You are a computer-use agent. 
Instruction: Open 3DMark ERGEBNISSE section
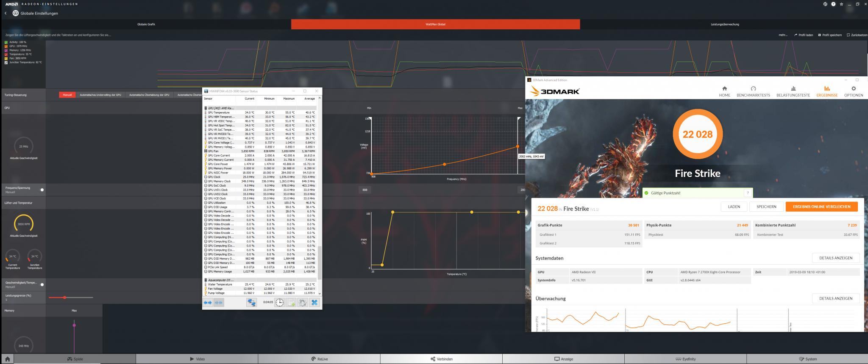(827, 92)
